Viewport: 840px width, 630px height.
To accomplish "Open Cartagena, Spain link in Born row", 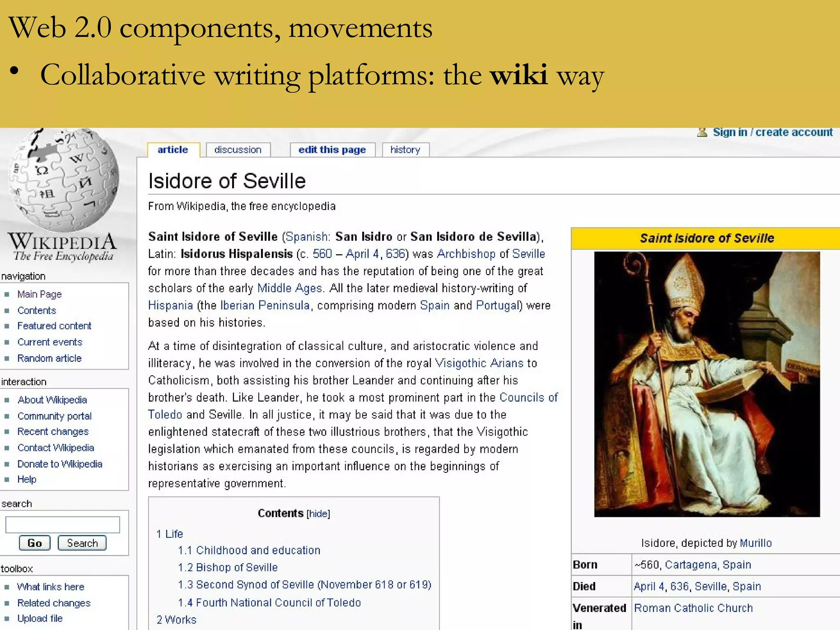I will coord(708,565).
